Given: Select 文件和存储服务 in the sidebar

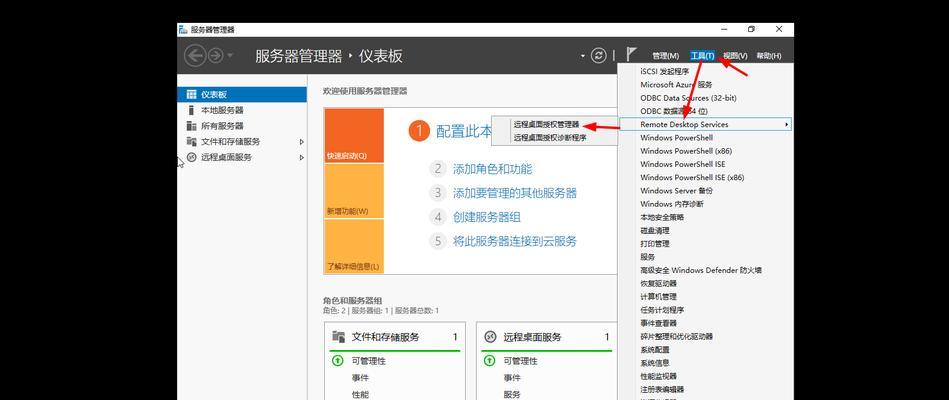Looking at the screenshot, I should coord(242,142).
